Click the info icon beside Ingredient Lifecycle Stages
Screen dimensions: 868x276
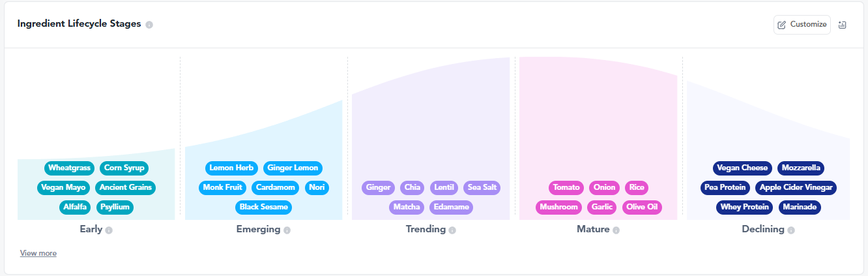pyautogui.click(x=149, y=25)
